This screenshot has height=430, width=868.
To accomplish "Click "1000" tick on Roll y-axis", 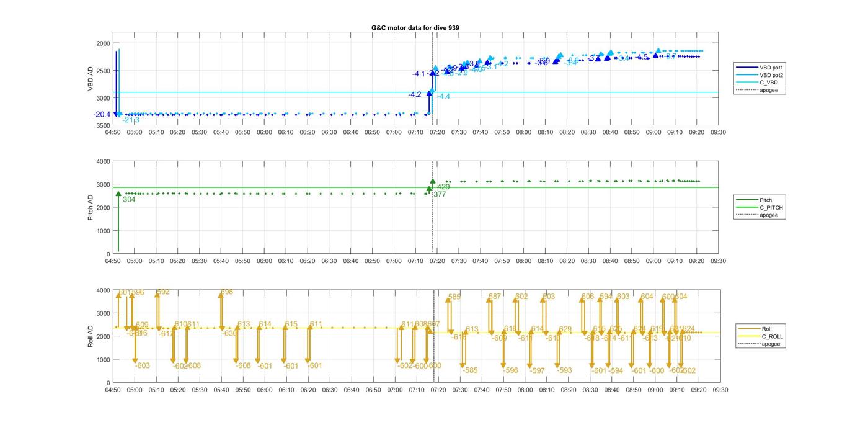I will click(103, 360).
